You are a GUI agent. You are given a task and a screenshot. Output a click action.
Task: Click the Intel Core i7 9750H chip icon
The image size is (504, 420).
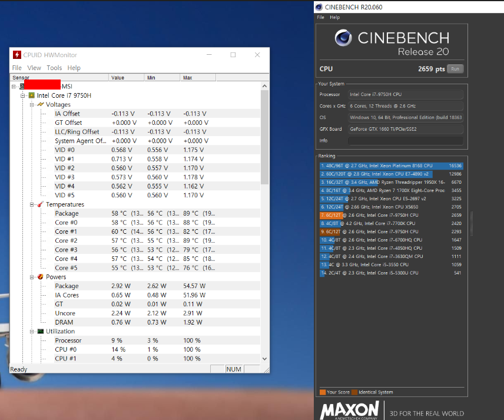[x=32, y=95]
